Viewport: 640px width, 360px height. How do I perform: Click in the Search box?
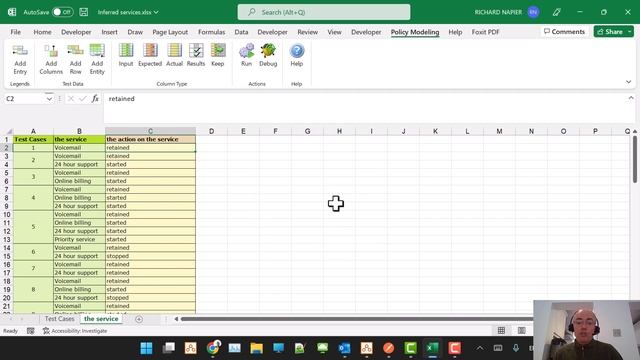(x=324, y=12)
